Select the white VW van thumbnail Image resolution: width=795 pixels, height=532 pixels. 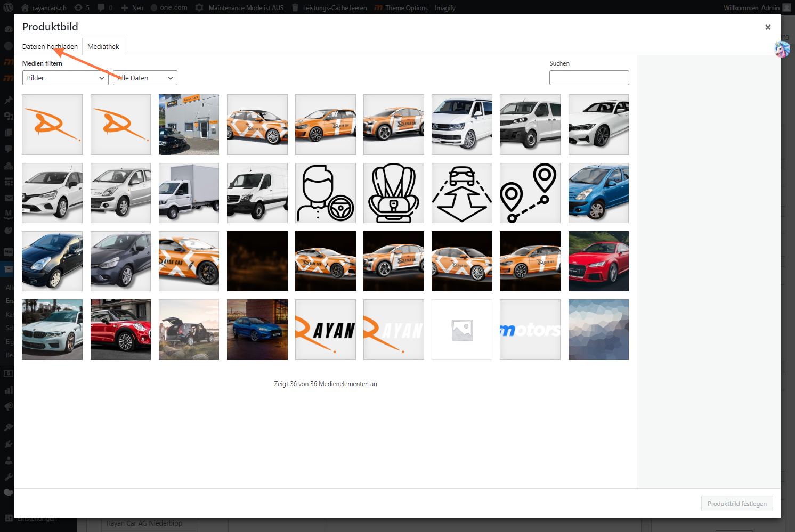pos(462,125)
